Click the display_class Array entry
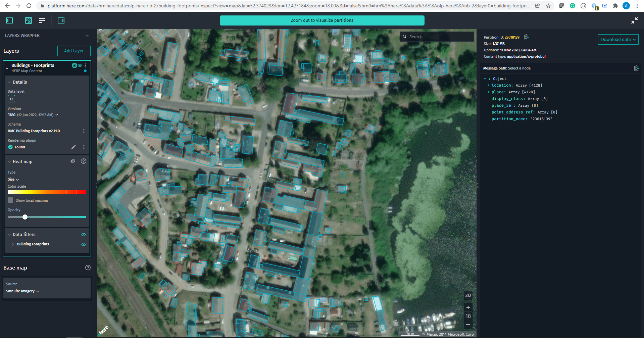The image size is (644, 338). [519, 99]
